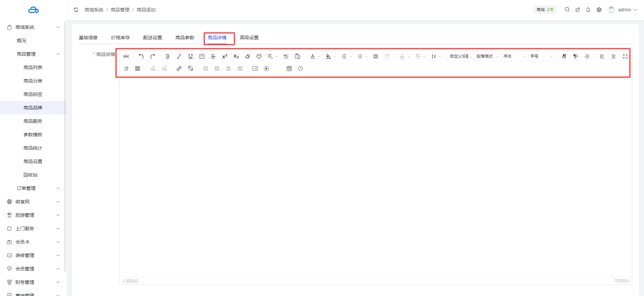The image size is (644, 296).
Task: Insert image using picture icon
Action: tap(255, 68)
